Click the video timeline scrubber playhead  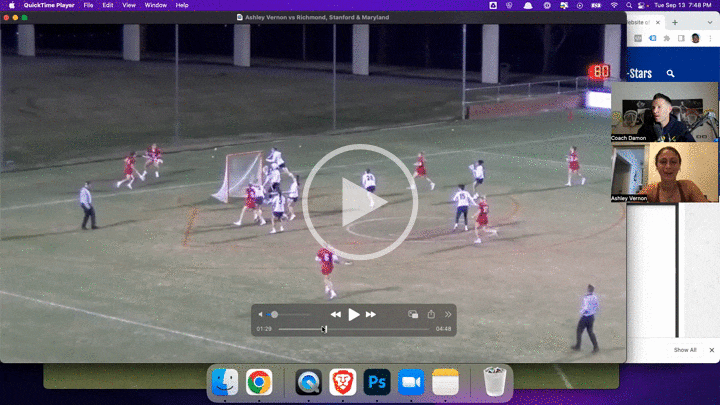[x=323, y=328]
